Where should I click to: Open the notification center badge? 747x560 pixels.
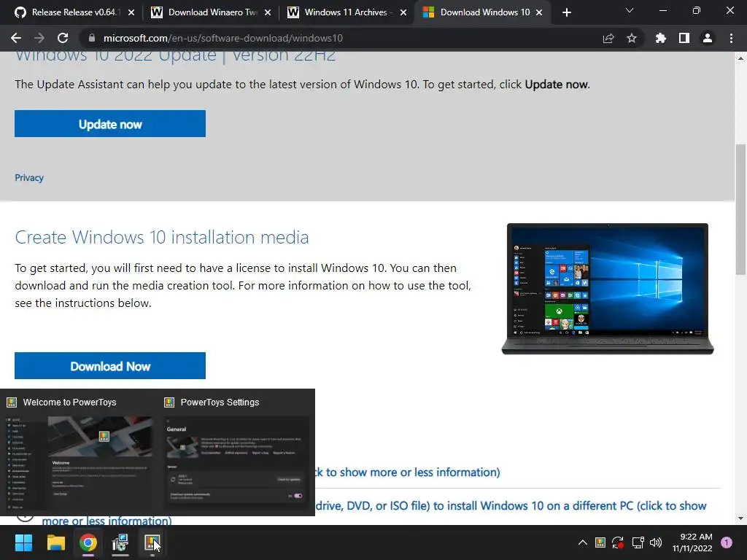(727, 542)
